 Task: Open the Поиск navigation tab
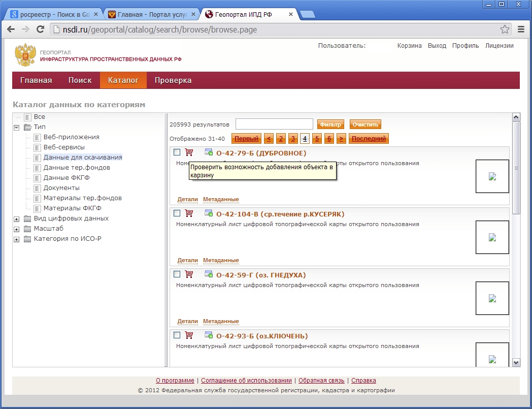pyautogui.click(x=80, y=80)
